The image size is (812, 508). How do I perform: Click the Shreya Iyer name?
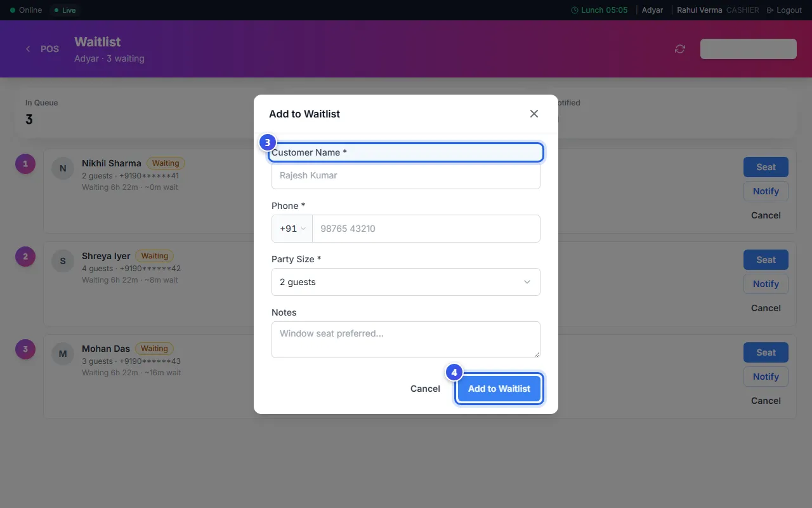(106, 256)
